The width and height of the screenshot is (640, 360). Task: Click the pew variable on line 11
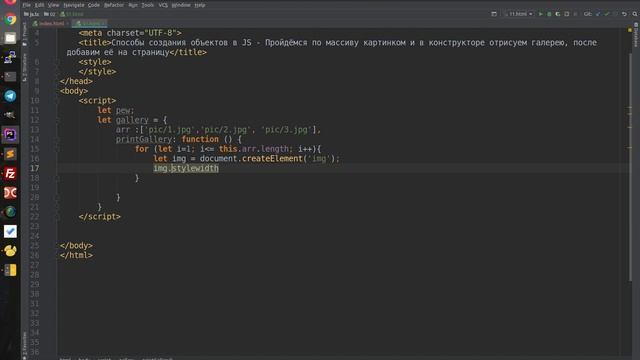click(x=122, y=110)
